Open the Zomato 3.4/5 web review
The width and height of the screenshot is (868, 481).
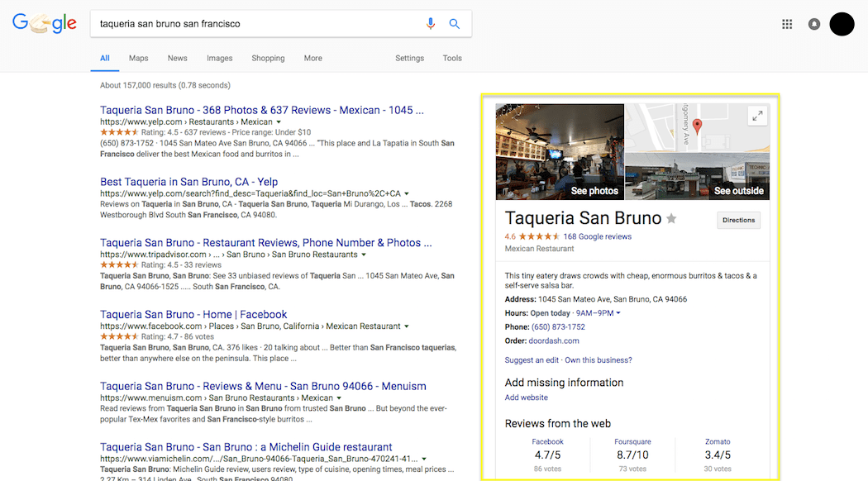click(x=718, y=455)
